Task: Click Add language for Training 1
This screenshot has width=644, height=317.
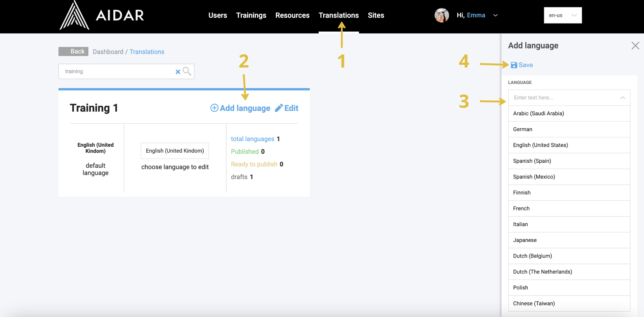Action: point(240,108)
